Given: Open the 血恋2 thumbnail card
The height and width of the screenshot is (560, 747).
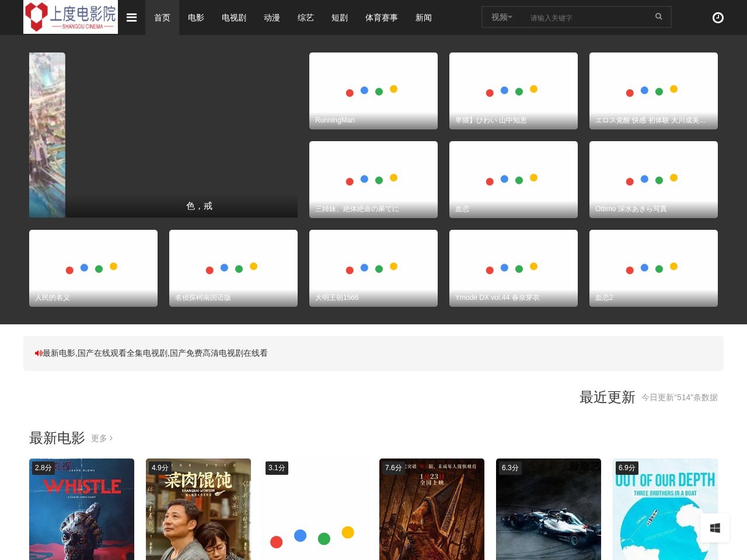Looking at the screenshot, I should 654,268.
